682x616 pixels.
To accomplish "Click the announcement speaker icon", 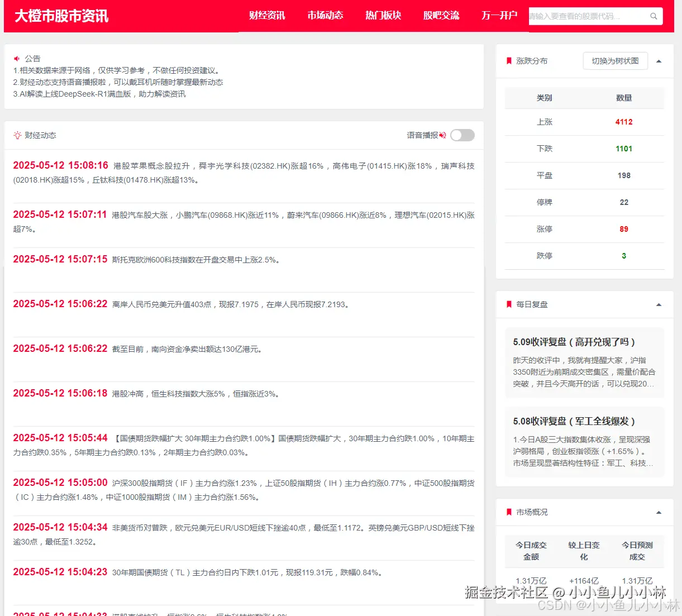I will [17, 58].
